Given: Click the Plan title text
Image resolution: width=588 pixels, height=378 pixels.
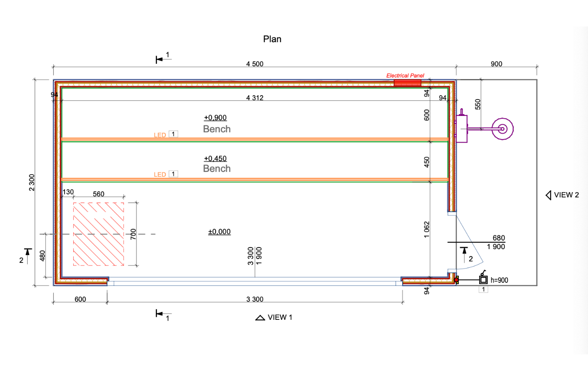Looking at the screenshot, I should (x=272, y=39).
